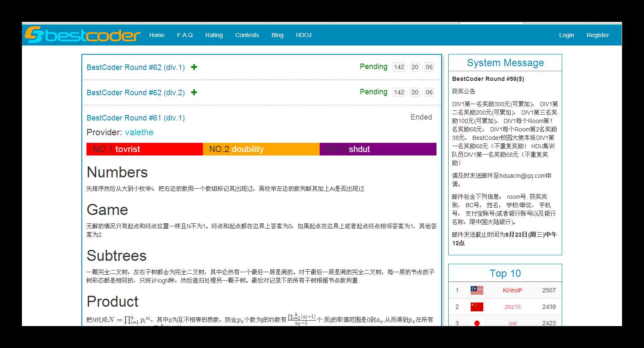Click Pending status of Round #62 (div.1)
This screenshot has height=348, width=644.
(x=373, y=67)
